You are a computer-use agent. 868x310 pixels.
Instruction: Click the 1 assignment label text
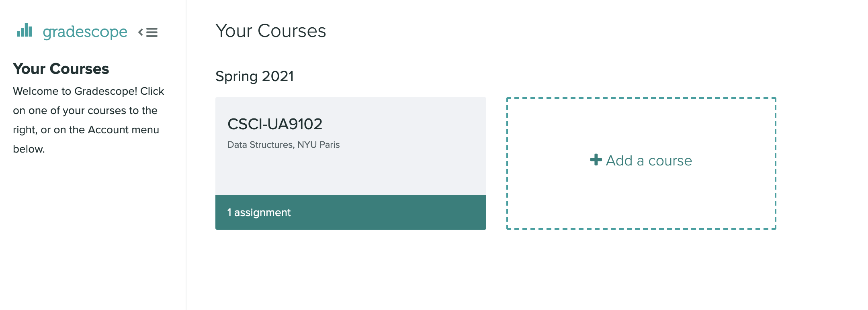[259, 212]
